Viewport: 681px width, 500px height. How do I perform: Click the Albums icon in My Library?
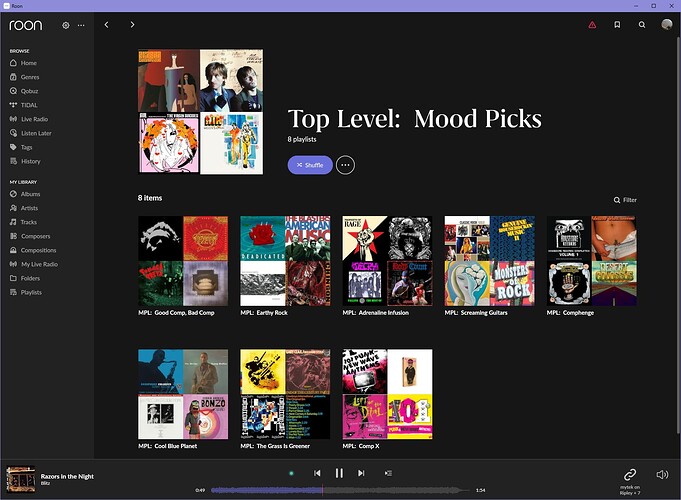point(13,194)
